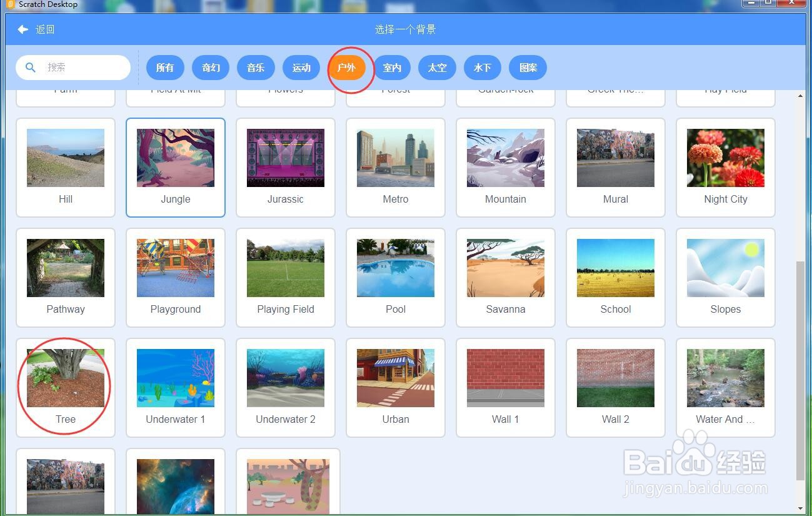The width and height of the screenshot is (812, 516).
Task: Click the search magnifier icon
Action: (30, 67)
